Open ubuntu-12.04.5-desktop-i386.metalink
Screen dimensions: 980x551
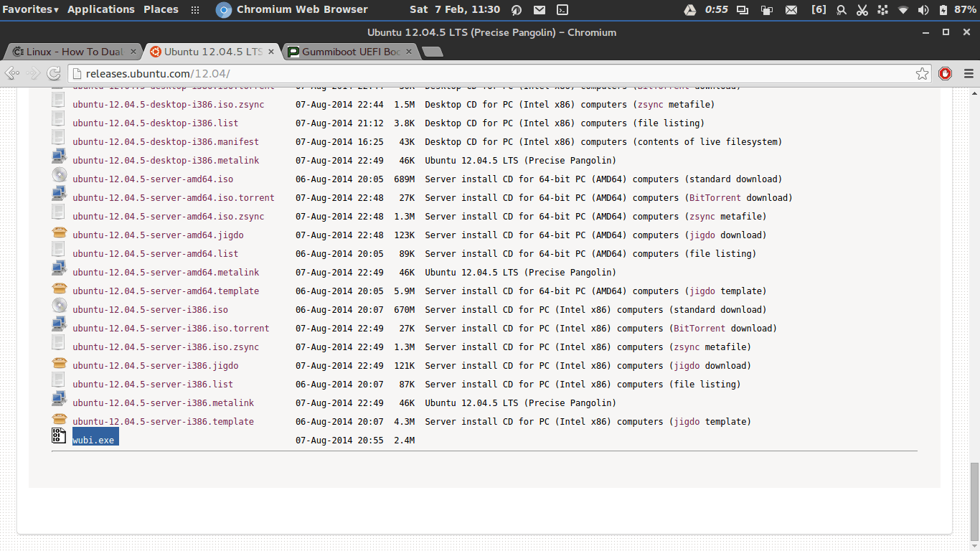pyautogui.click(x=166, y=161)
